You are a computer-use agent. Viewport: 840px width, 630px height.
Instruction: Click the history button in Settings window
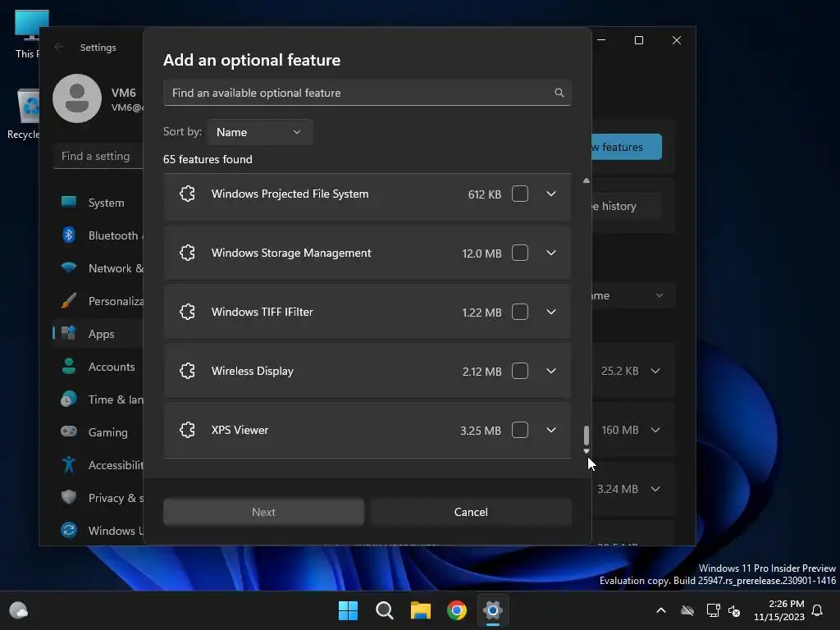pyautogui.click(x=626, y=206)
